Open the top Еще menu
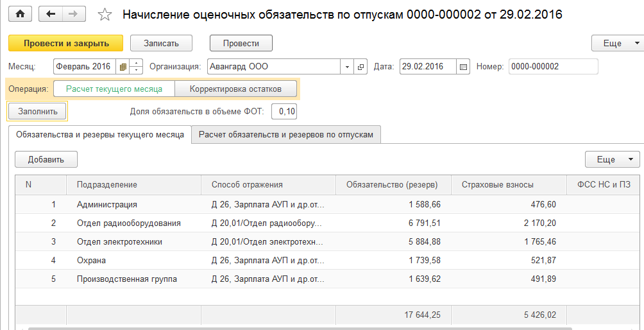Screen dimensions: 644x330 pyautogui.click(x=617, y=43)
